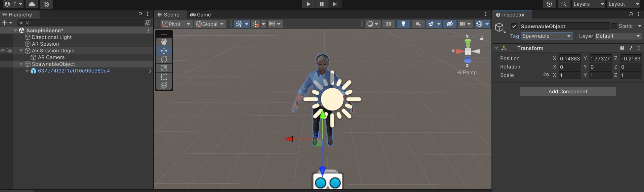The width and height of the screenshot is (644, 192).
Task: Select the Rotate tool
Action: 164,59
